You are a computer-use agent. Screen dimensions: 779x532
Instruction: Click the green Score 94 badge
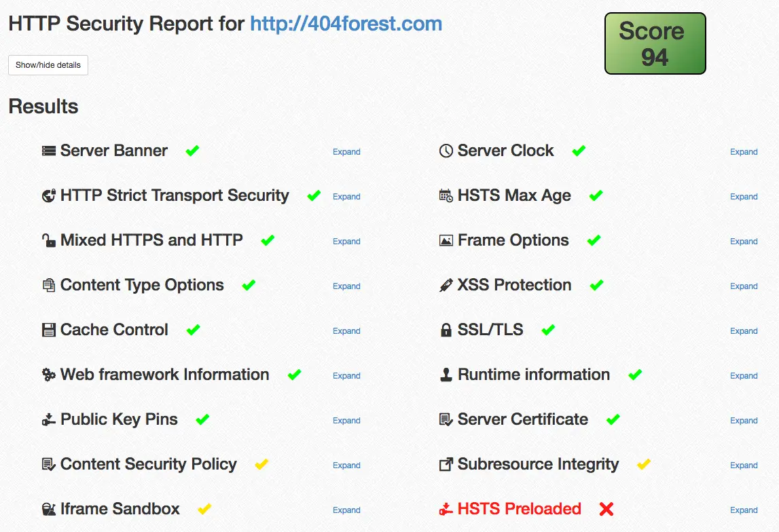(x=654, y=43)
